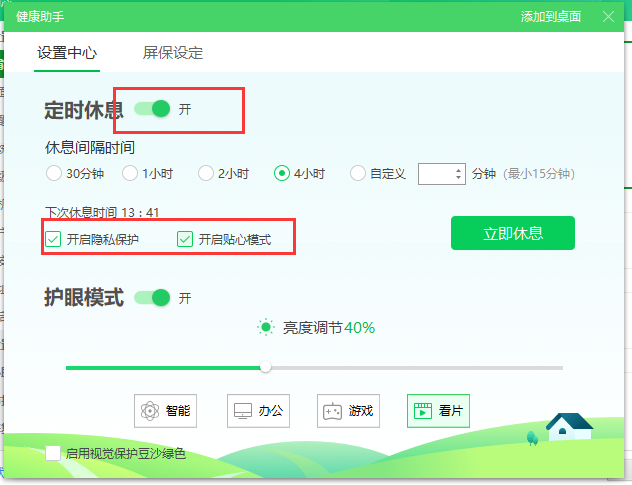Click the grey part of brightness track

[x=417, y=368]
